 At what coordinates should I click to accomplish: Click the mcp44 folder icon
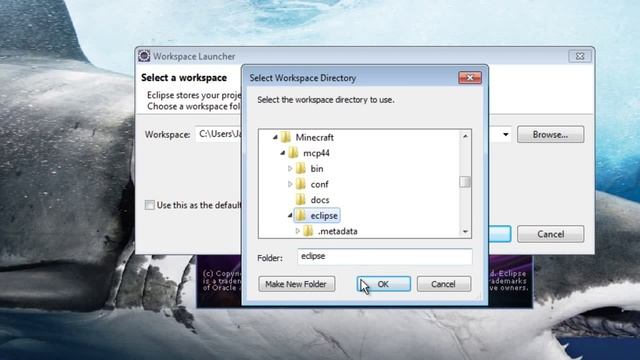[293, 153]
